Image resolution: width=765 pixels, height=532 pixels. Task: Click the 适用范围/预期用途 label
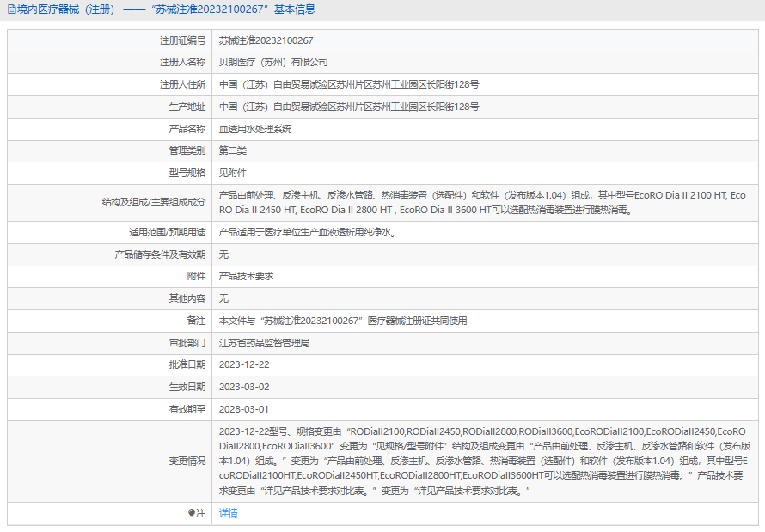tap(168, 232)
